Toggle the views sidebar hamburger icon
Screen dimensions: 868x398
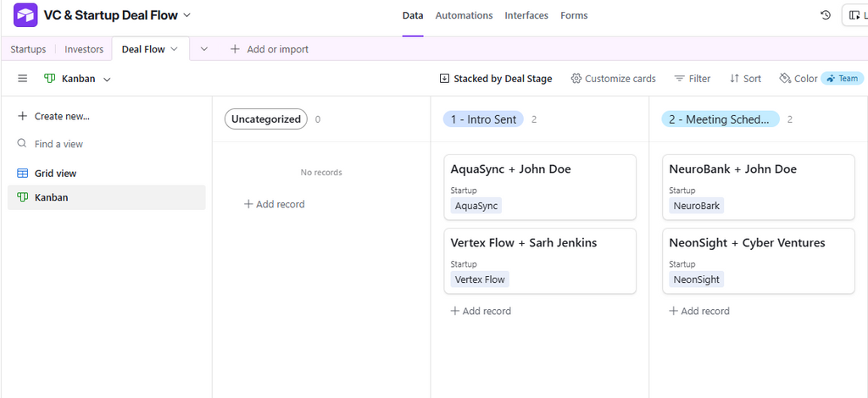click(23, 79)
